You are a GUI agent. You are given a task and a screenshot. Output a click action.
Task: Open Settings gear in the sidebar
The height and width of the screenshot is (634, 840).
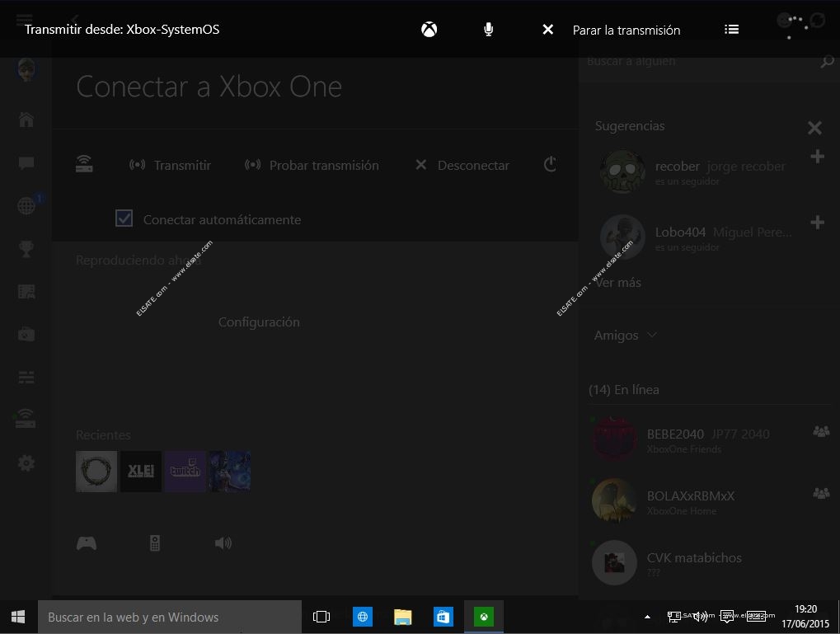pos(26,463)
